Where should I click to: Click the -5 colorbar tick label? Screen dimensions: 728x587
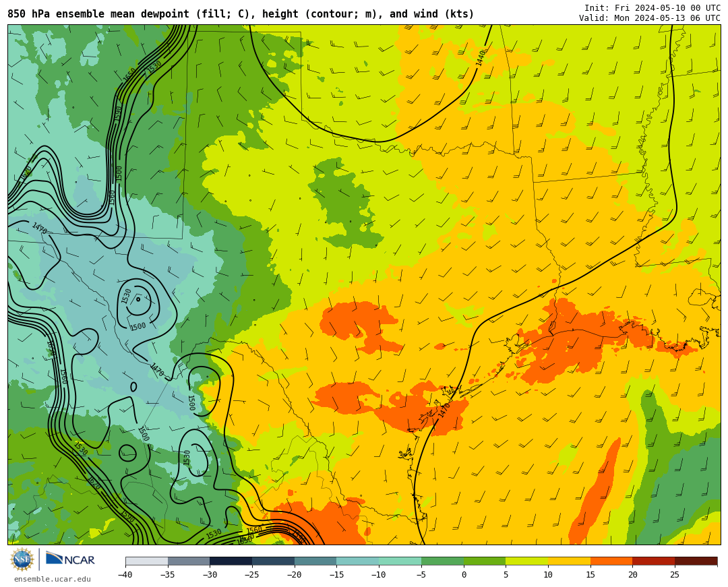pos(421,574)
